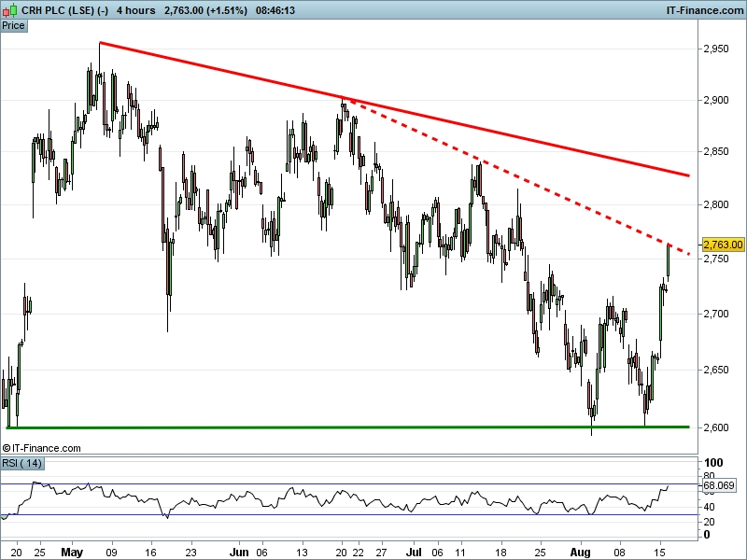This screenshot has width=747, height=560.
Task: Select the RSI (14) indicator label
Action: tap(21, 463)
